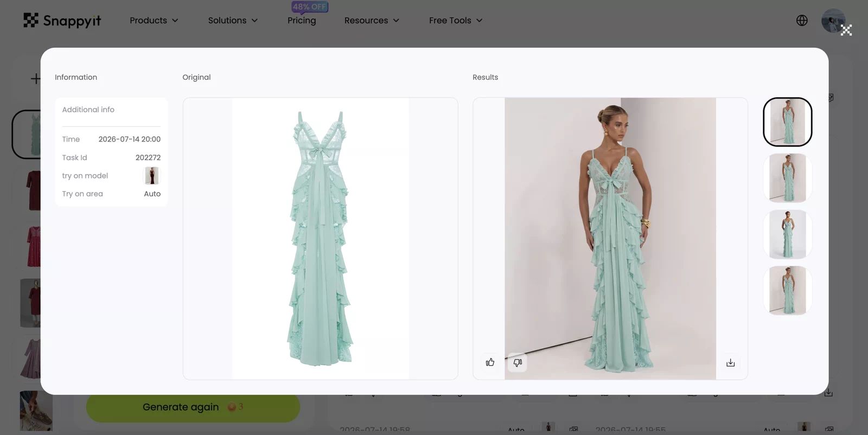Close the results dialog with X icon

tap(846, 30)
